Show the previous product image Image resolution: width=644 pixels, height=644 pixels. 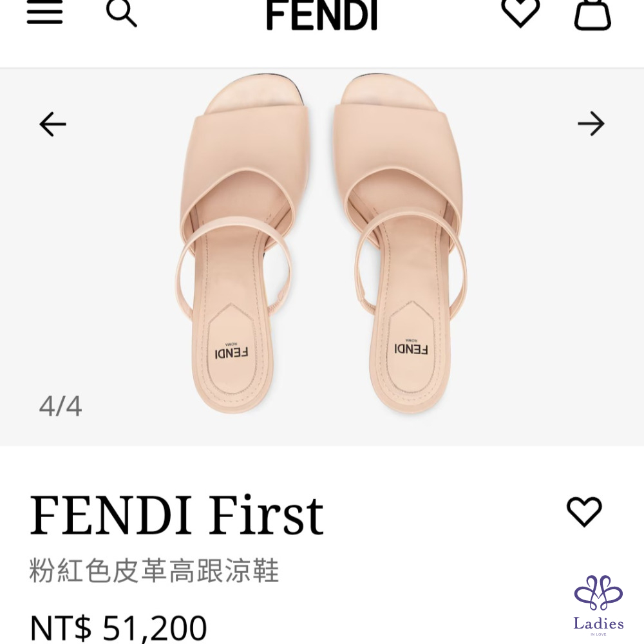pos(53,124)
